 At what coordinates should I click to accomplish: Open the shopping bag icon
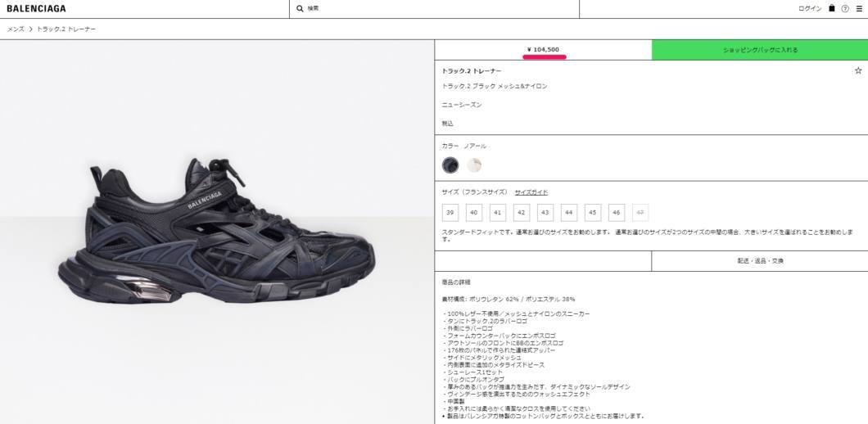tap(831, 8)
